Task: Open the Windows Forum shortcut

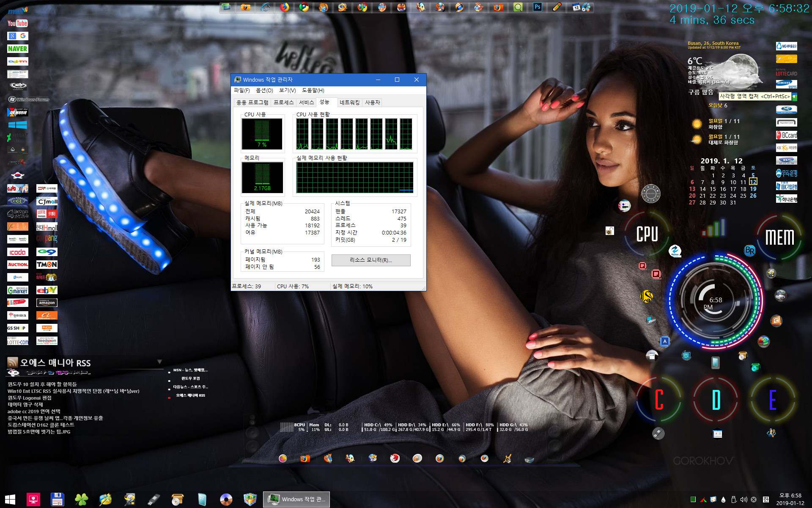Action: click(x=29, y=99)
